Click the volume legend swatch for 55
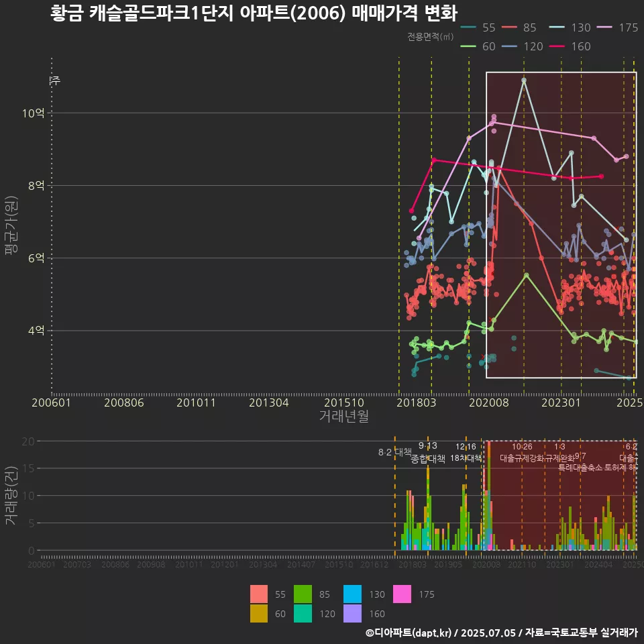This screenshot has width=644, height=644. (x=259, y=594)
